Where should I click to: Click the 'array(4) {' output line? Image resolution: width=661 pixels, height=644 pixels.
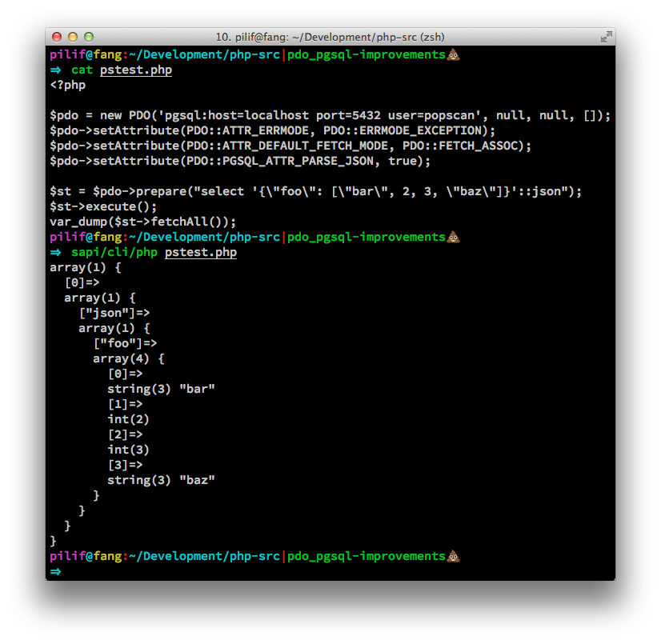pyautogui.click(x=129, y=358)
